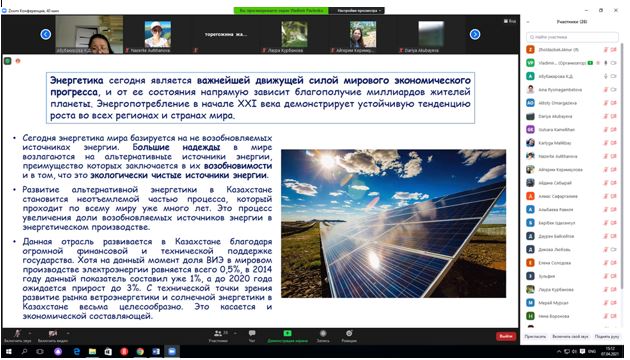Open Google Chrome from taskbar
The width and height of the screenshot is (630, 360).
tap(140, 352)
